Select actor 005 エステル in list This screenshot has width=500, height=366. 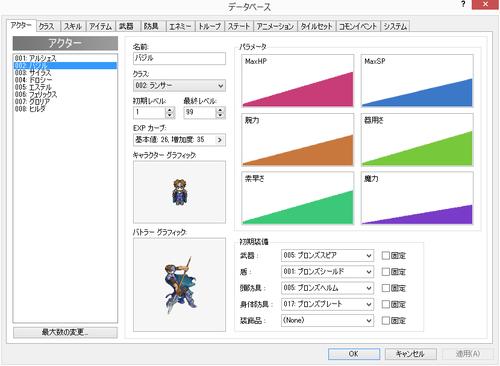tap(65, 87)
